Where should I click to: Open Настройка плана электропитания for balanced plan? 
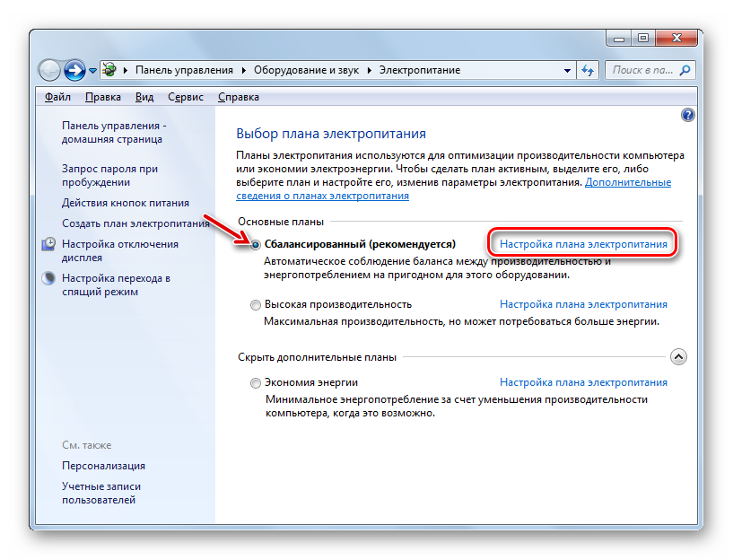coord(583,244)
